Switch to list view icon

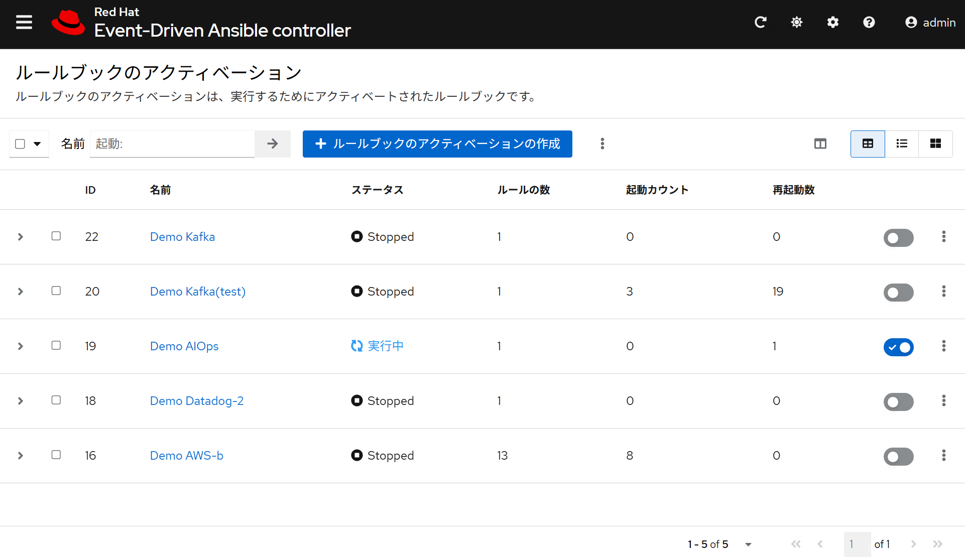point(902,144)
